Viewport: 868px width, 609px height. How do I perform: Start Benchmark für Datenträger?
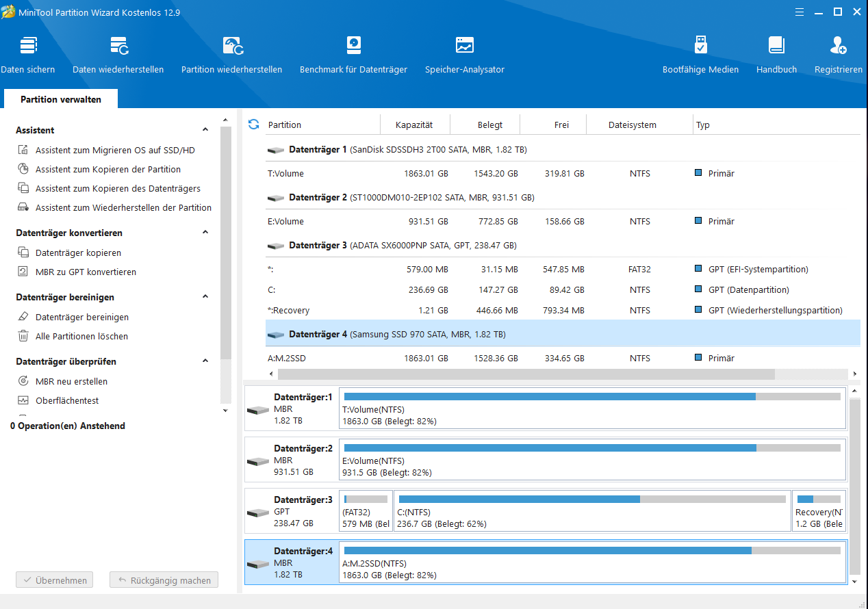point(353,55)
